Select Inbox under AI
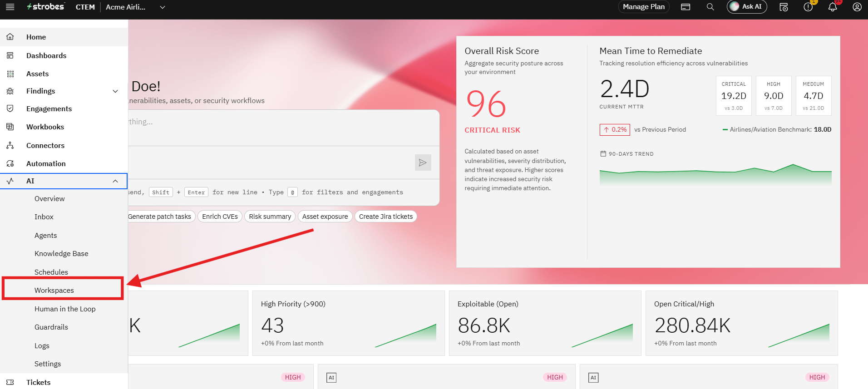Viewport: 868px width, 389px height. [x=64, y=217]
